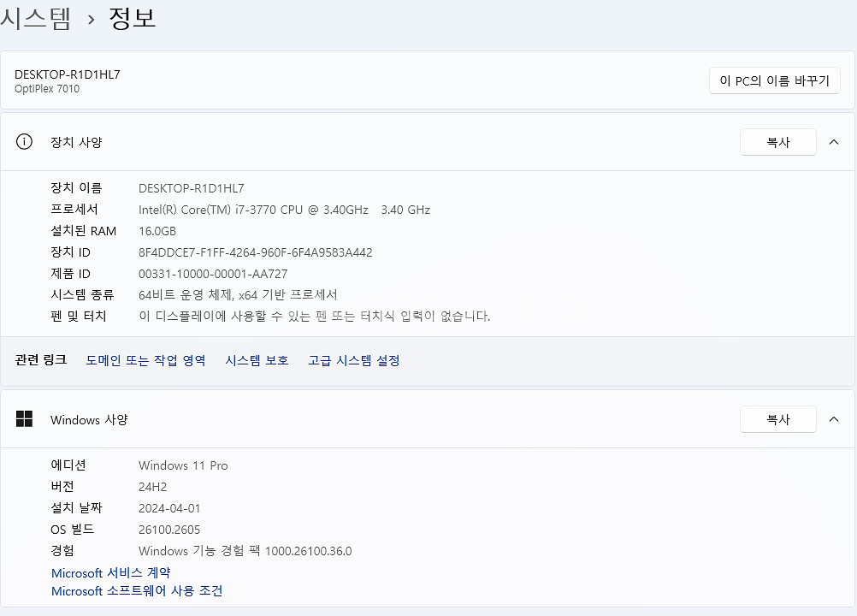Viewport: 857px width, 616px height.
Task: Click the 장치 ID value text
Action: (255, 252)
